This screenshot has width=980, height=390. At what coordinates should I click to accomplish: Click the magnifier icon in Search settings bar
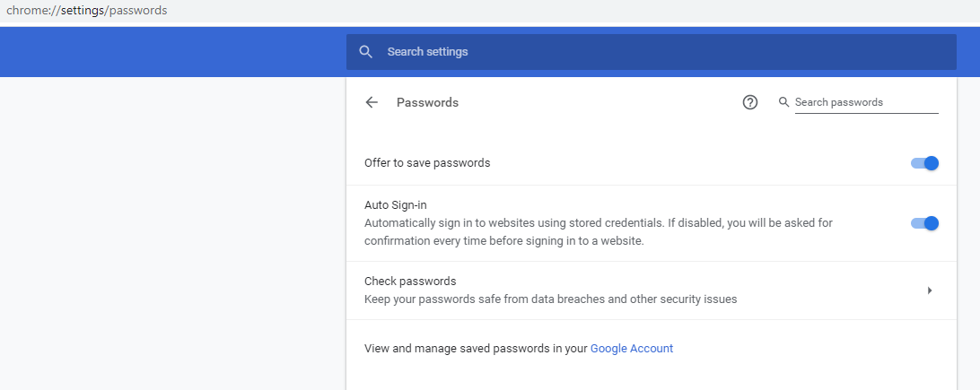click(366, 52)
